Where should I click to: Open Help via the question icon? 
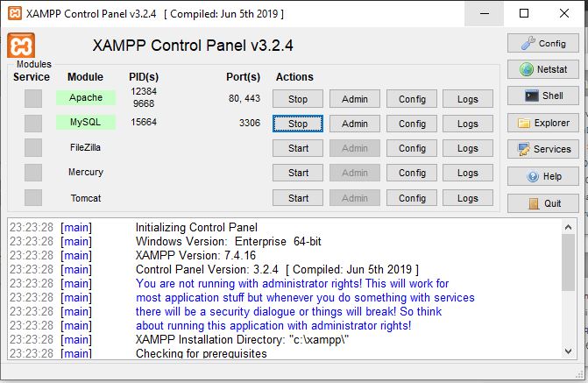pos(543,176)
